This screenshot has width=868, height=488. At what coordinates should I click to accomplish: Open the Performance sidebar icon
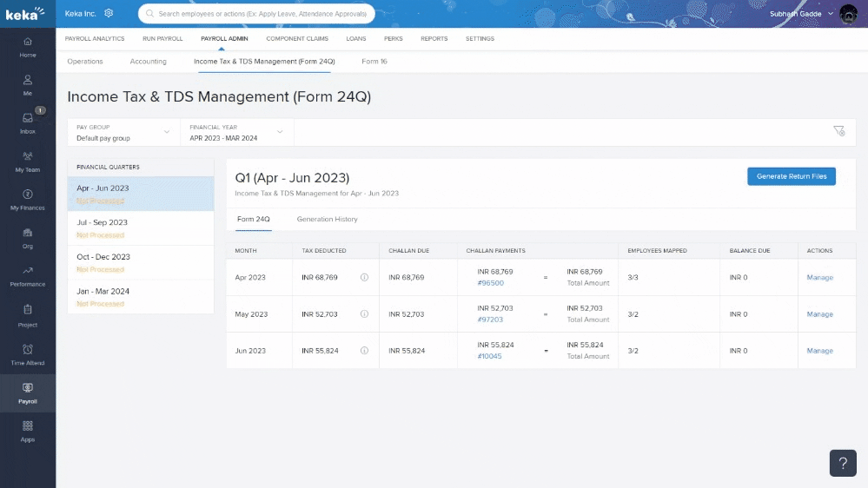point(28,275)
